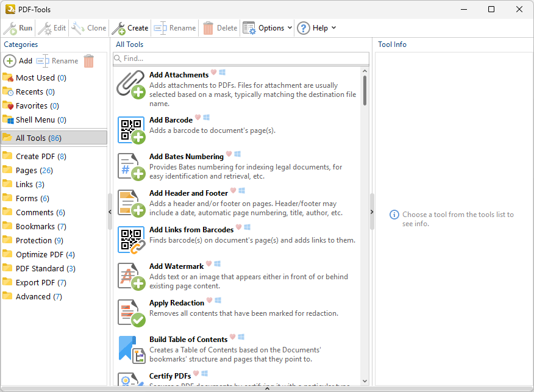Select the All Tools category
Image resolution: width=534 pixels, height=392 pixels.
click(54, 138)
